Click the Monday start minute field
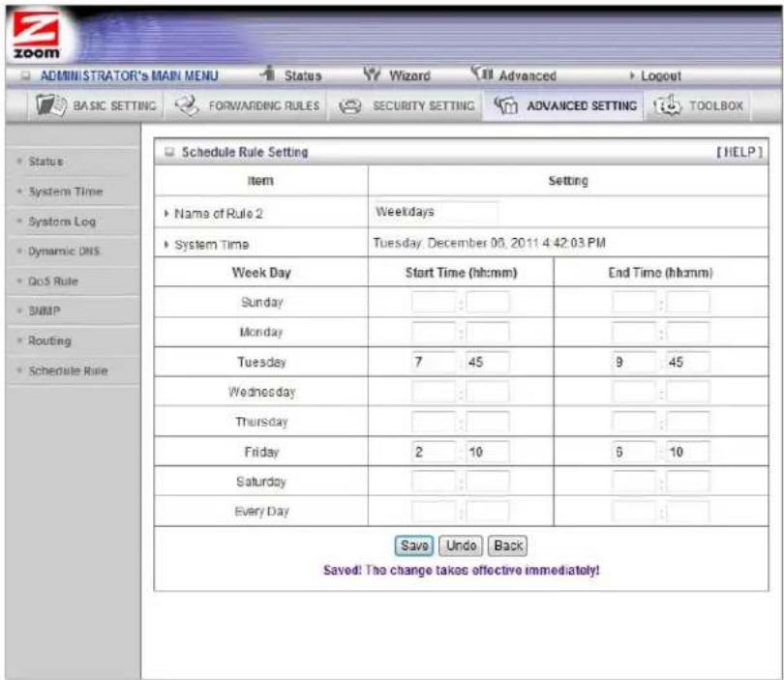Image resolution: width=784 pixels, height=680 pixels. (x=488, y=332)
